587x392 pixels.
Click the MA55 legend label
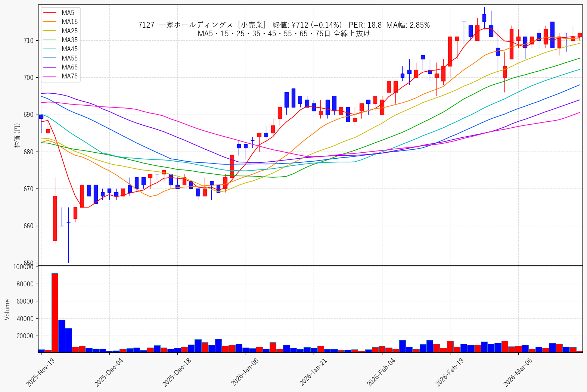[70, 58]
